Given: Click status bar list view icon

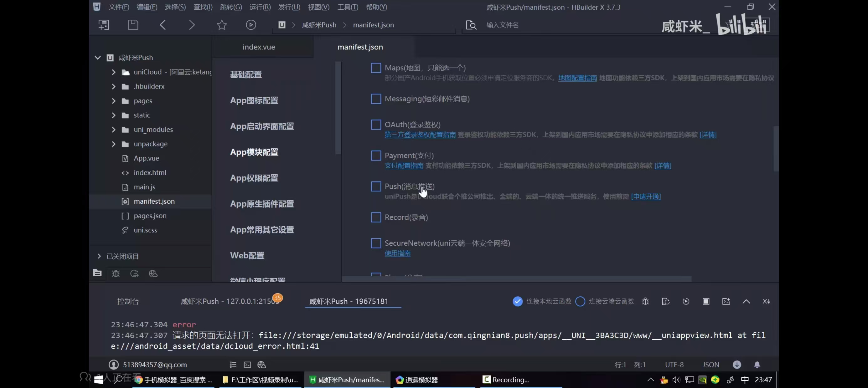Looking at the screenshot, I should (x=233, y=365).
